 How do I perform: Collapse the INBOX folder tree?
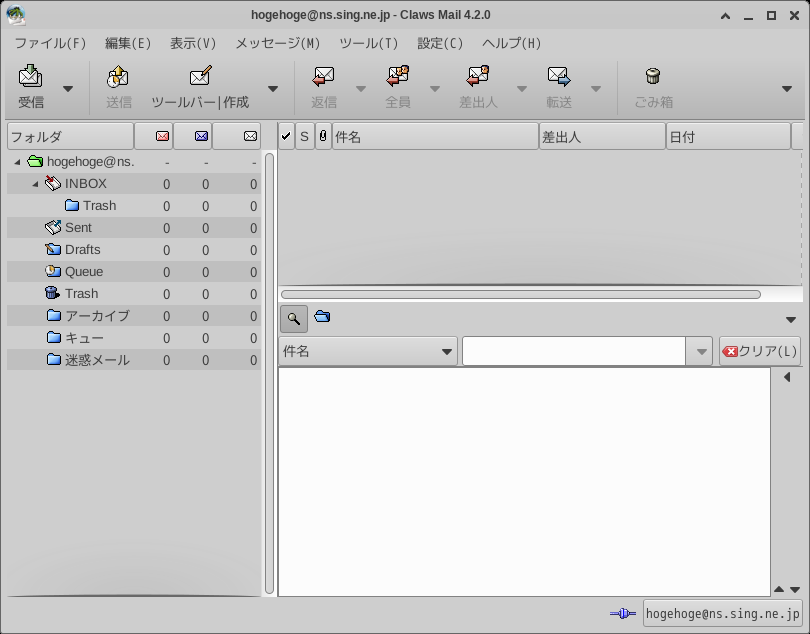pos(35,184)
